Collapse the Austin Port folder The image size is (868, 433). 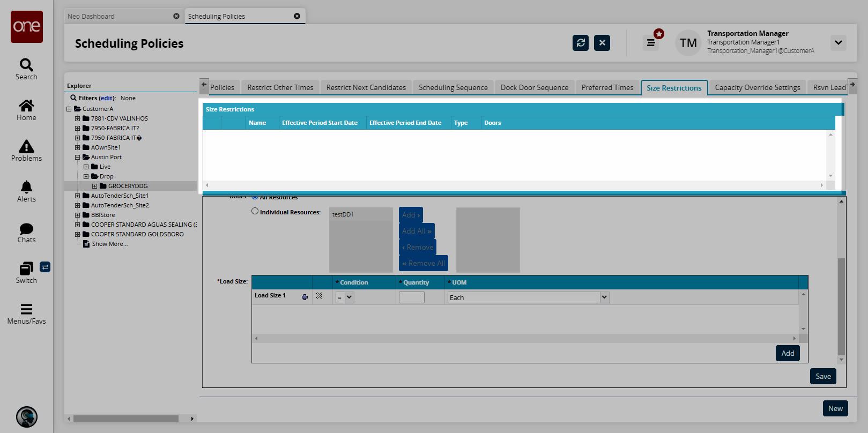[x=78, y=157]
